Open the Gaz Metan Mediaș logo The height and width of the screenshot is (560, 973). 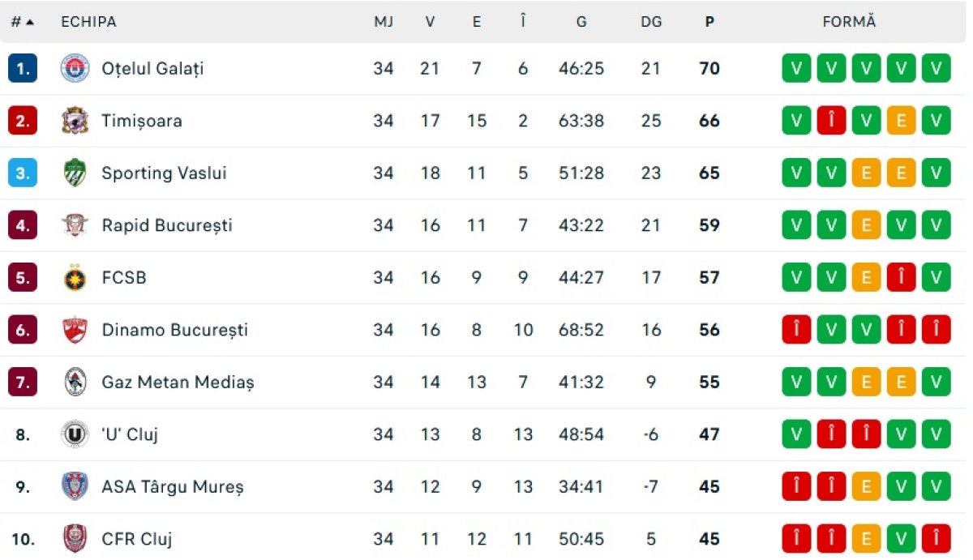(x=75, y=382)
